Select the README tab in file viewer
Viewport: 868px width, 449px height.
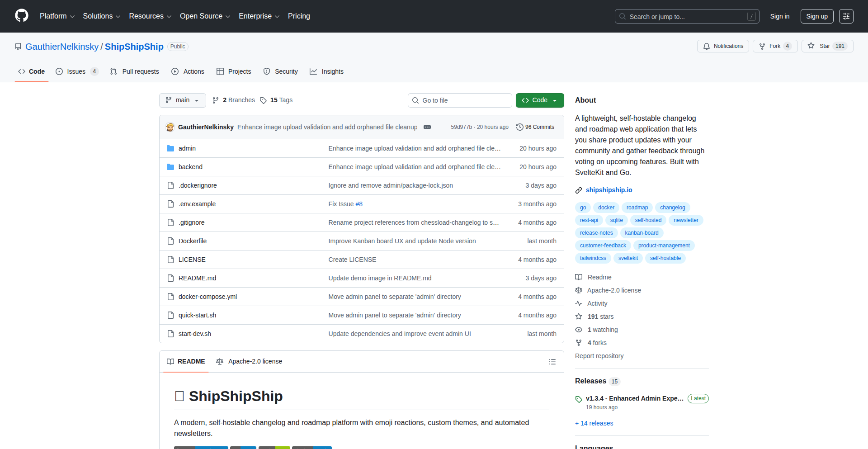(186, 362)
